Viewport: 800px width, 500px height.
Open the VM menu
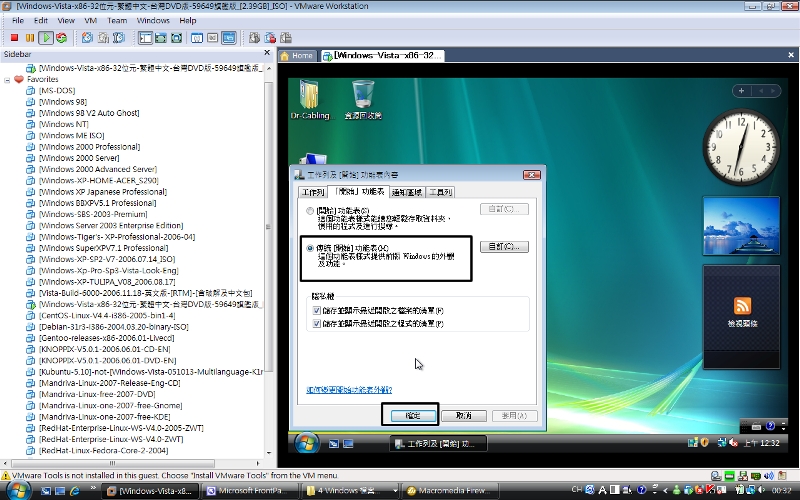[x=90, y=20]
